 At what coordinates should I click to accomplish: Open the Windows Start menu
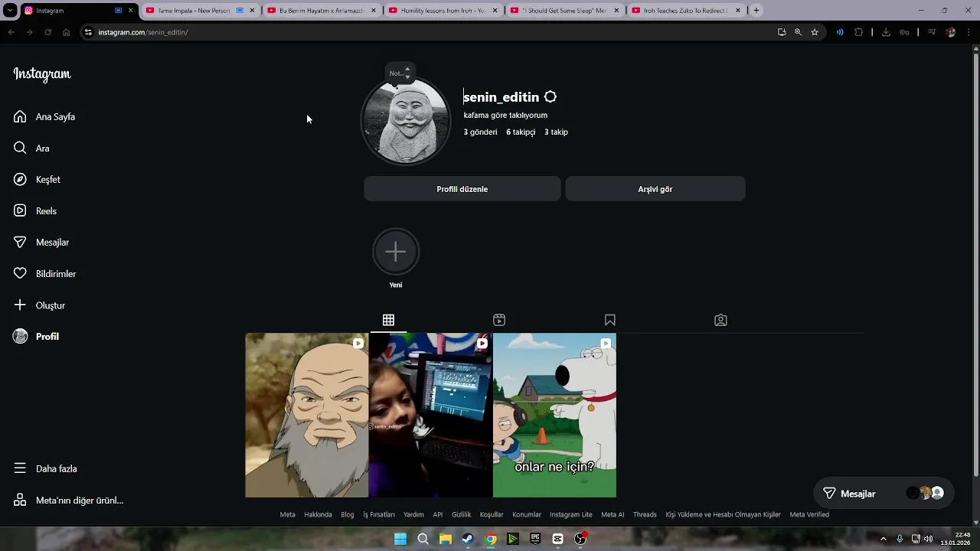(400, 539)
